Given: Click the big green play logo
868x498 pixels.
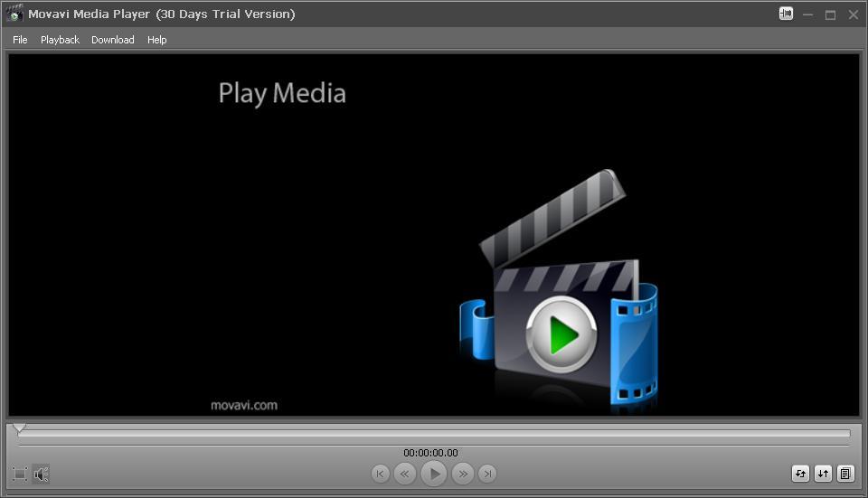Looking at the screenshot, I should click(x=561, y=334).
